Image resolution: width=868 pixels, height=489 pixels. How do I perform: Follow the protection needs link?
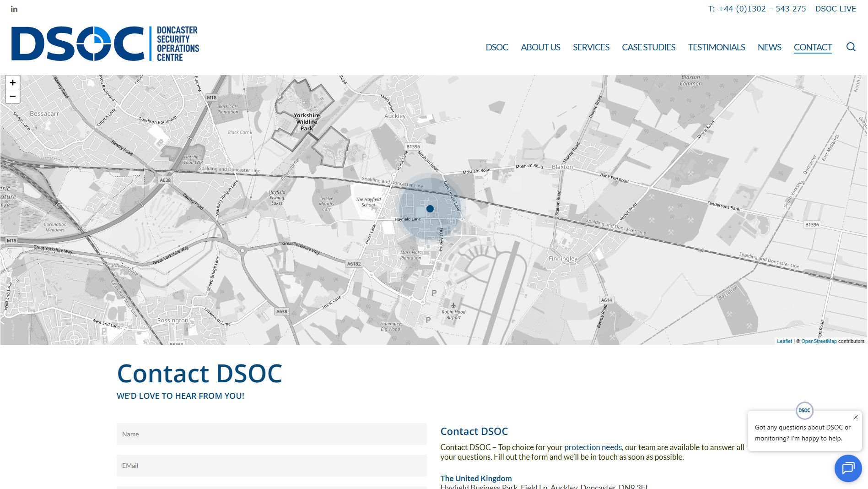[x=593, y=447]
